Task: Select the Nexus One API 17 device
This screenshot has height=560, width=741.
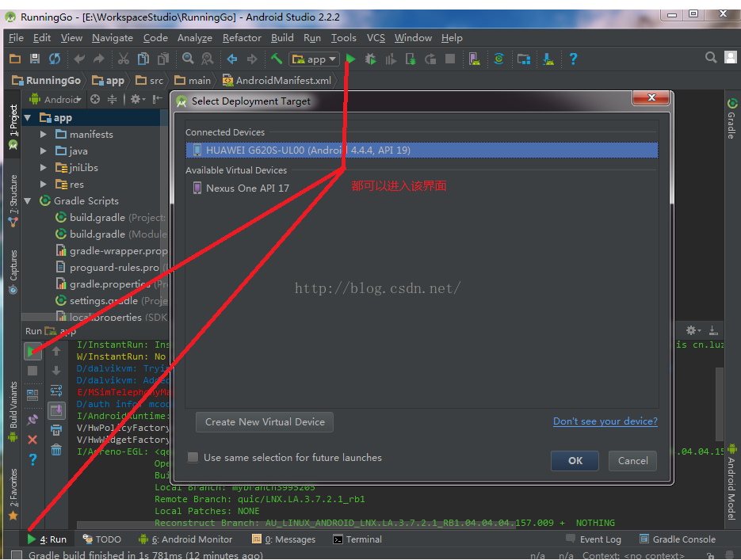Action: tap(422, 188)
